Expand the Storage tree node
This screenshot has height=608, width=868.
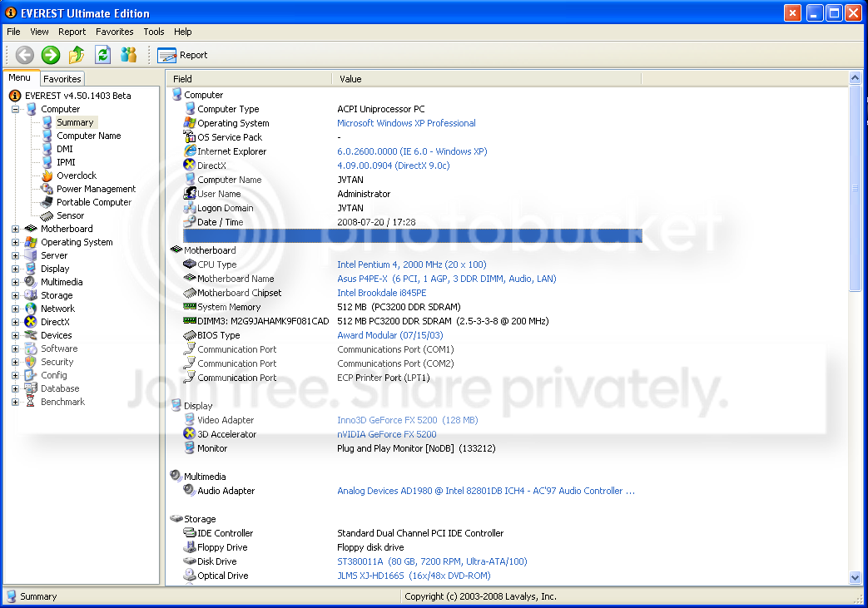tap(16, 295)
